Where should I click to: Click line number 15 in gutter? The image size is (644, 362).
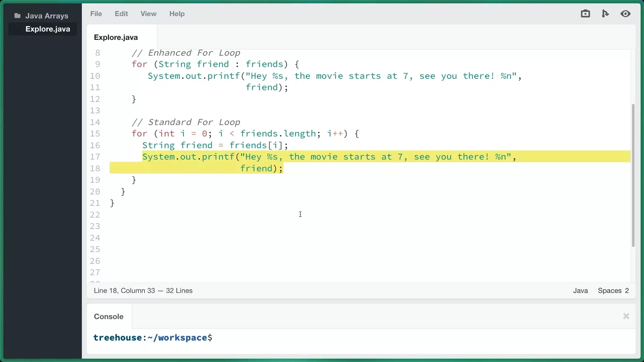tap(95, 134)
